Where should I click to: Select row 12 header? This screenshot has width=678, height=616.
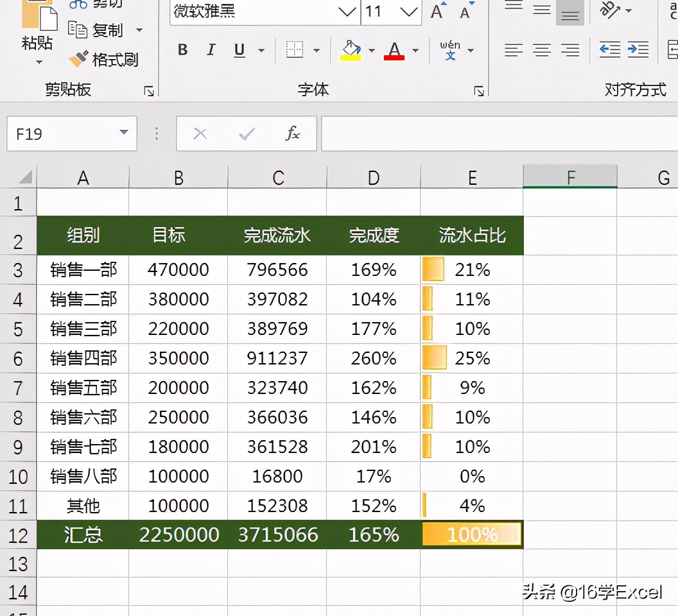coord(18,536)
